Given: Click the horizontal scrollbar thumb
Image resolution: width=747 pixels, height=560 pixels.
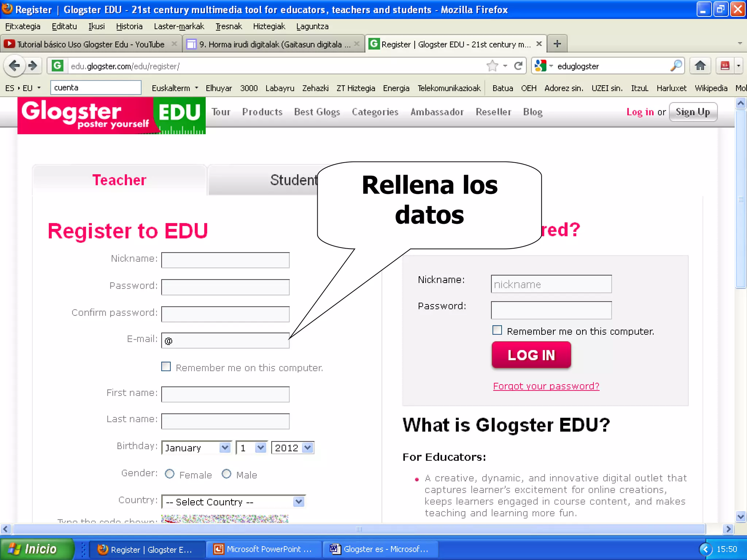Looking at the screenshot, I should tap(359, 529).
